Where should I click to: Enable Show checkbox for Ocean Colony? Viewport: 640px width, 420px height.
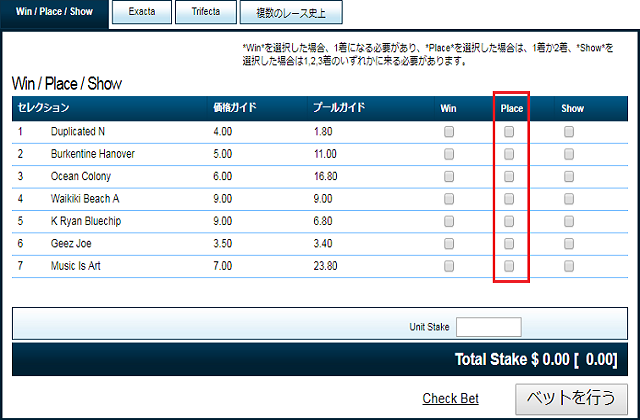click(x=569, y=177)
